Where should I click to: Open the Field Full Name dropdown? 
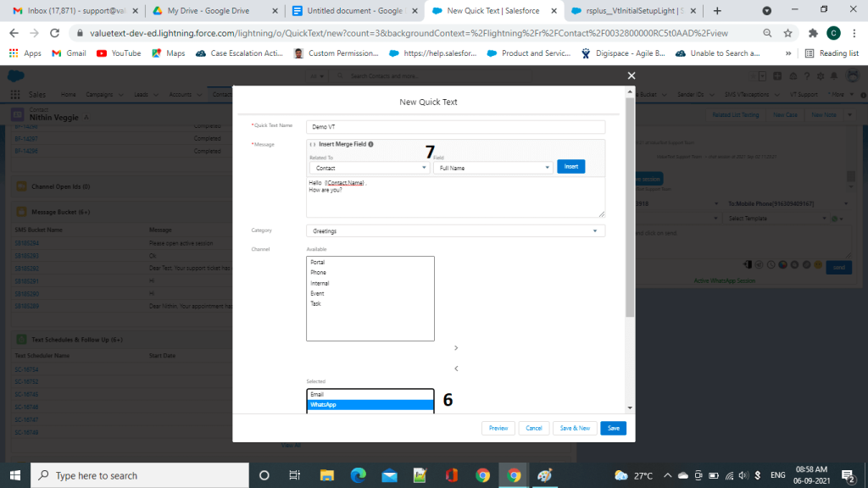pyautogui.click(x=492, y=168)
